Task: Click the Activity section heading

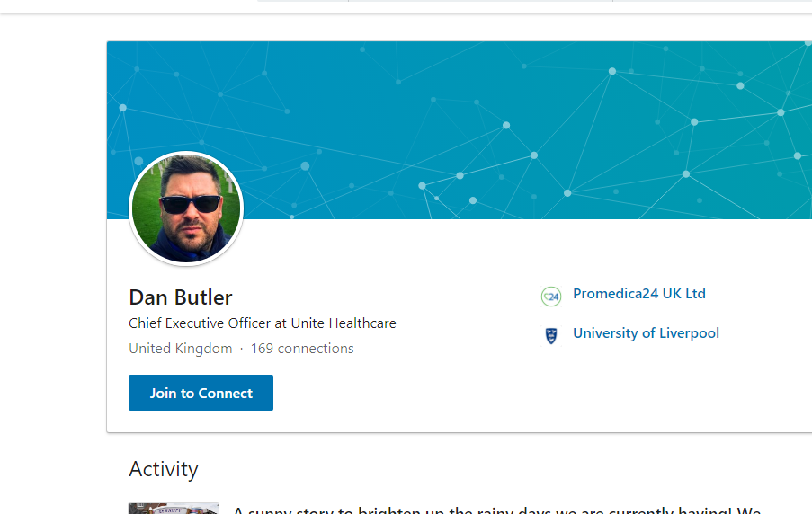Action: (164, 469)
